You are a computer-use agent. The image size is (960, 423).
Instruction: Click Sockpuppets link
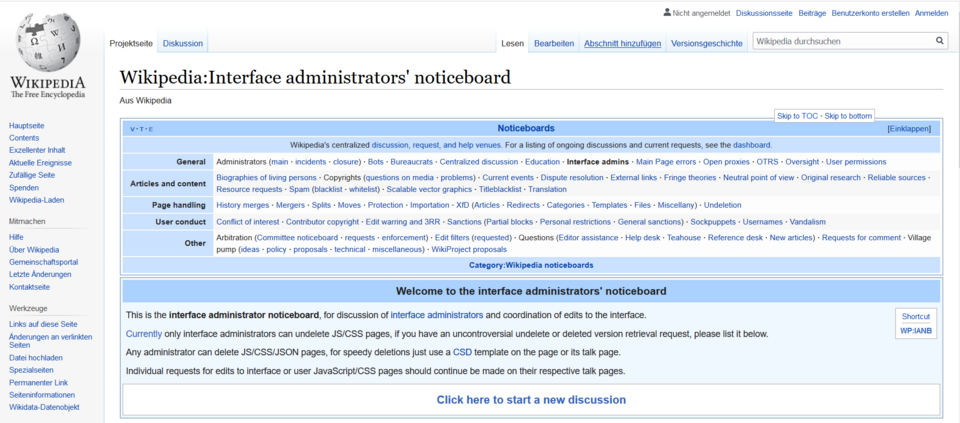coord(713,222)
